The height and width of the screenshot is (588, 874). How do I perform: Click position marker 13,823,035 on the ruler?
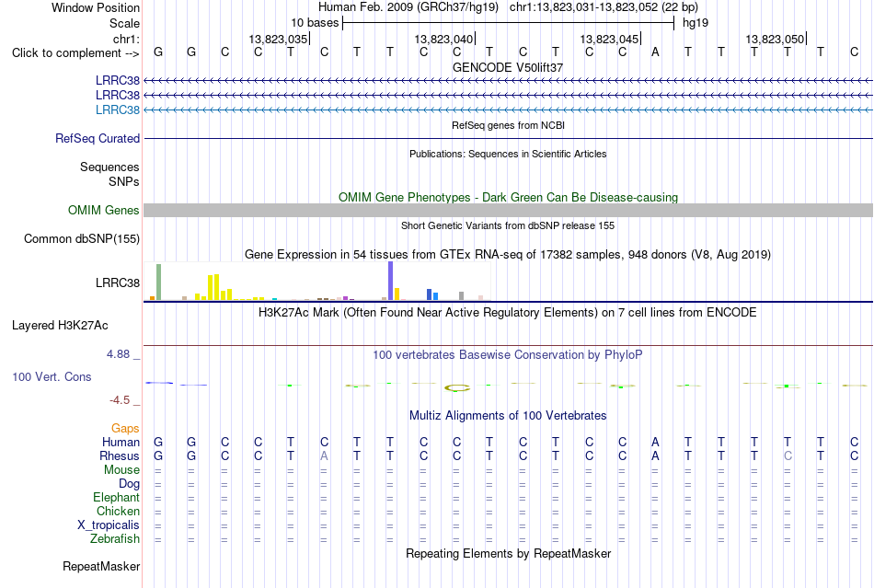278,39
